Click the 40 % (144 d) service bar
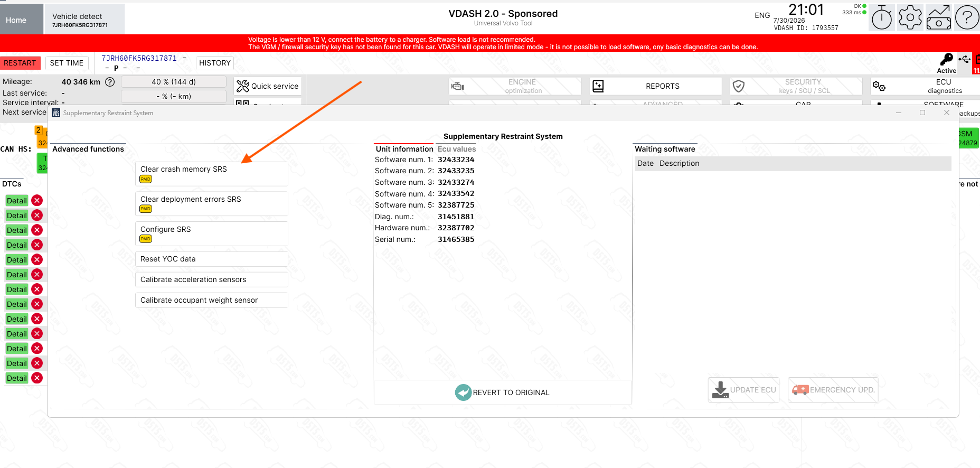 pos(174,82)
